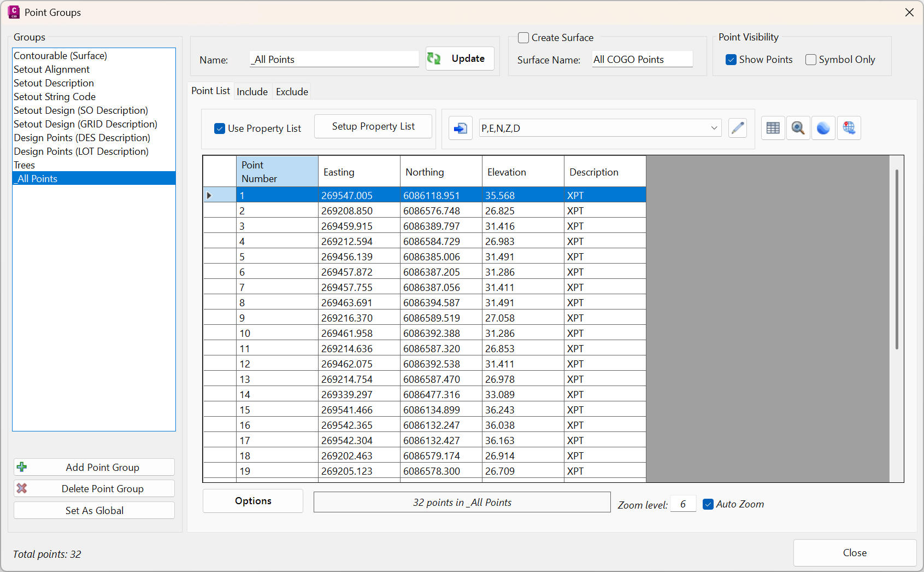Select the Contourable (Surface) group
Image resolution: width=924 pixels, height=572 pixels.
60,56
